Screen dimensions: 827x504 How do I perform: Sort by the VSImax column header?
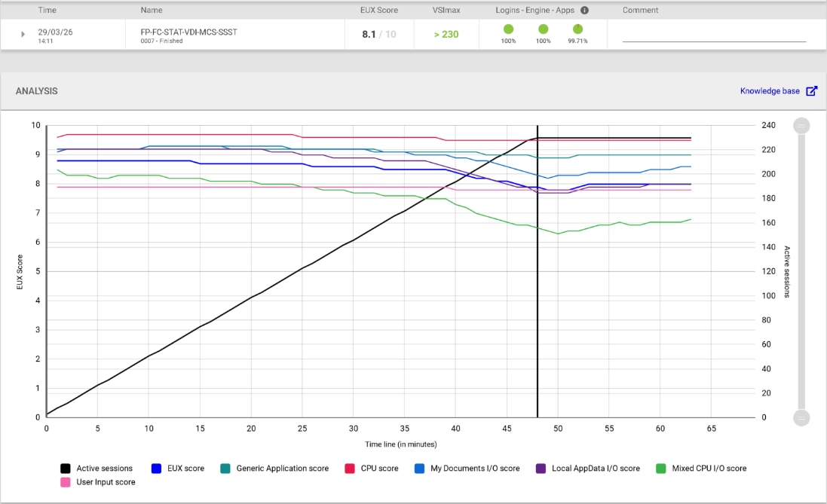(446, 10)
